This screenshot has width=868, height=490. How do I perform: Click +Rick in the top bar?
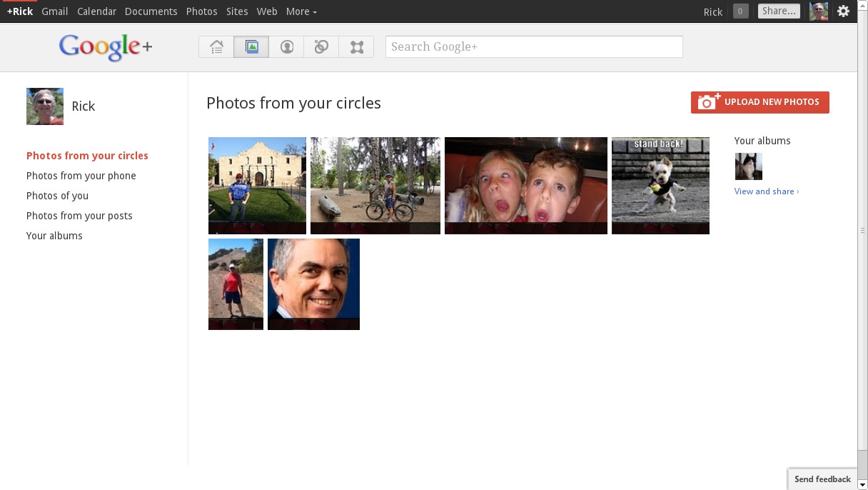tap(20, 11)
